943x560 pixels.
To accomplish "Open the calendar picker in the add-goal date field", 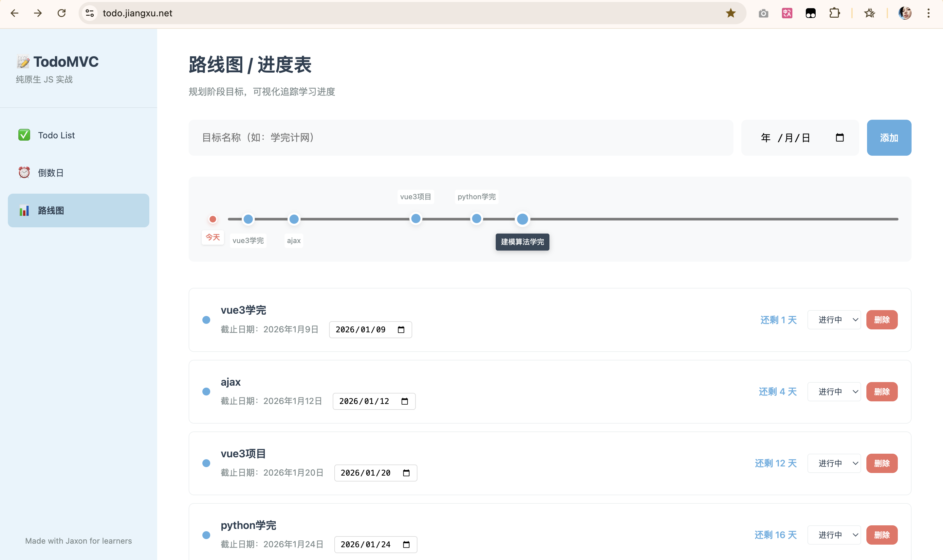I will pyautogui.click(x=840, y=137).
